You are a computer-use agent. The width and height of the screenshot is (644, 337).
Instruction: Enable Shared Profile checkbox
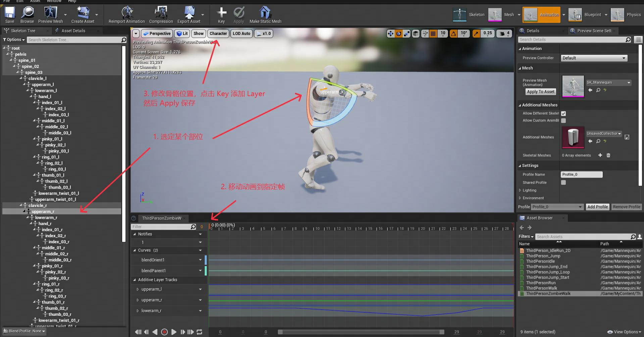coord(563,182)
